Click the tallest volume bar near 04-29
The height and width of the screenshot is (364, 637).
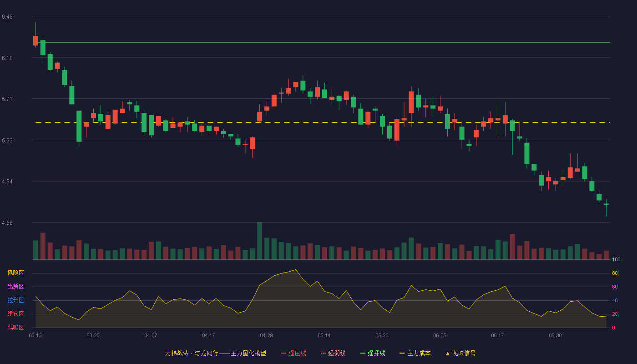pos(259,241)
